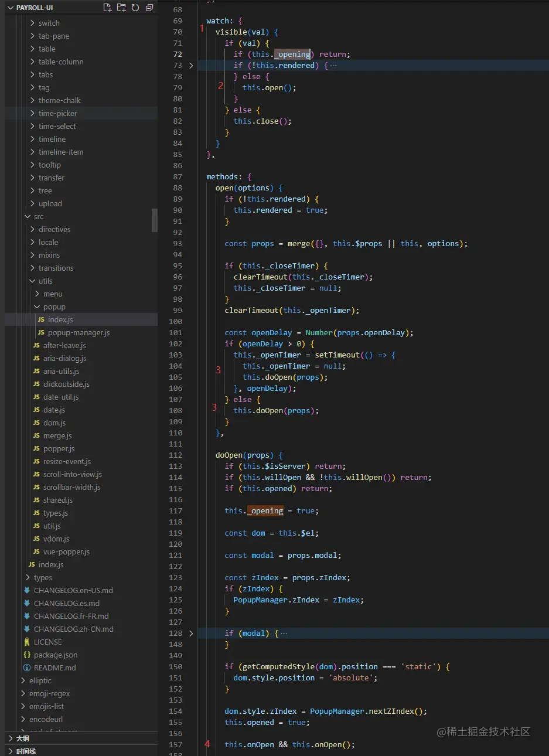Image resolution: width=549 pixels, height=756 pixels.
Task: Expand the tab-pane folder
Action: pos(54,36)
